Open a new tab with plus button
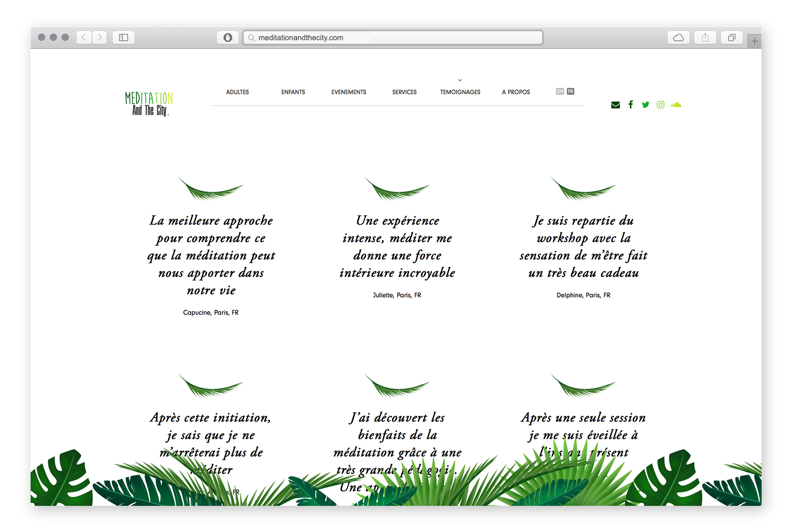Viewport: 790px width, 532px height. (755, 42)
